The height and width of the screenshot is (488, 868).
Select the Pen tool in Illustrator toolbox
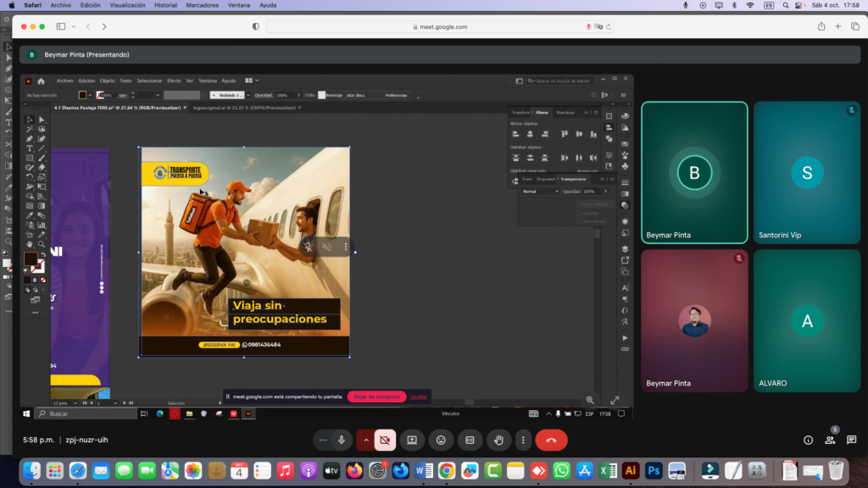(30, 139)
